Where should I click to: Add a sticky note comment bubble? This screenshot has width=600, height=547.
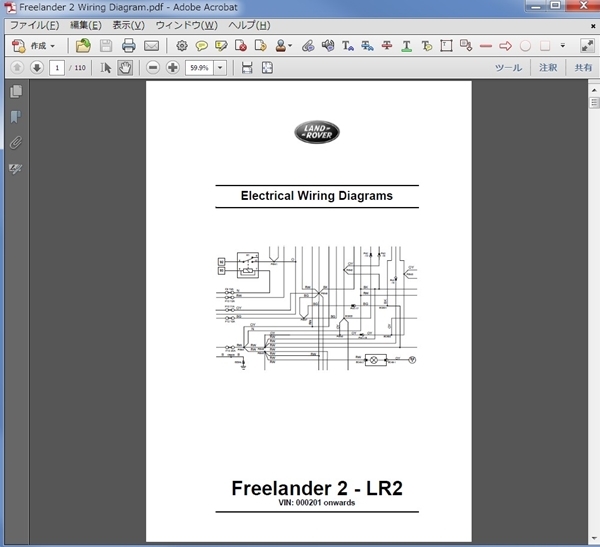click(201, 46)
